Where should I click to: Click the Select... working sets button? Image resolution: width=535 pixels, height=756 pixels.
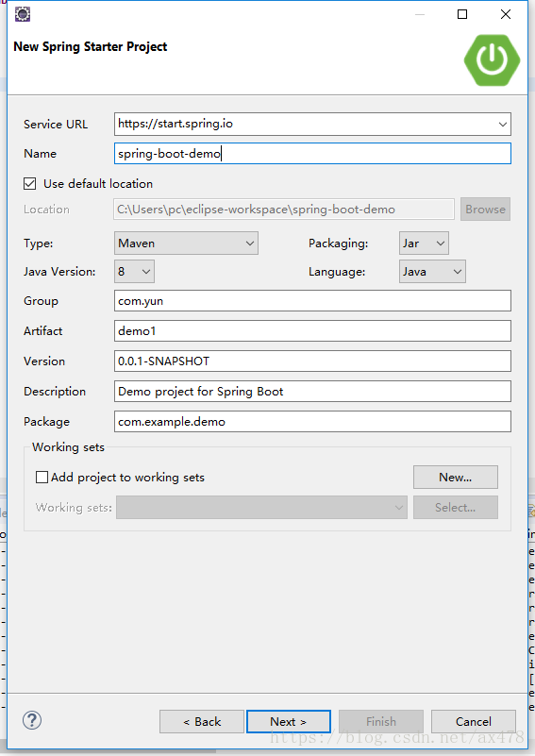tap(456, 507)
